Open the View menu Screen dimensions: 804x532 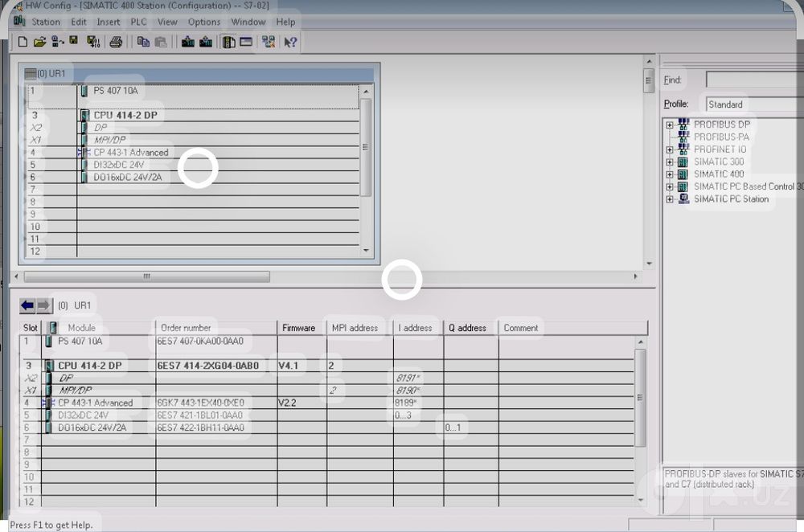pyautogui.click(x=167, y=22)
